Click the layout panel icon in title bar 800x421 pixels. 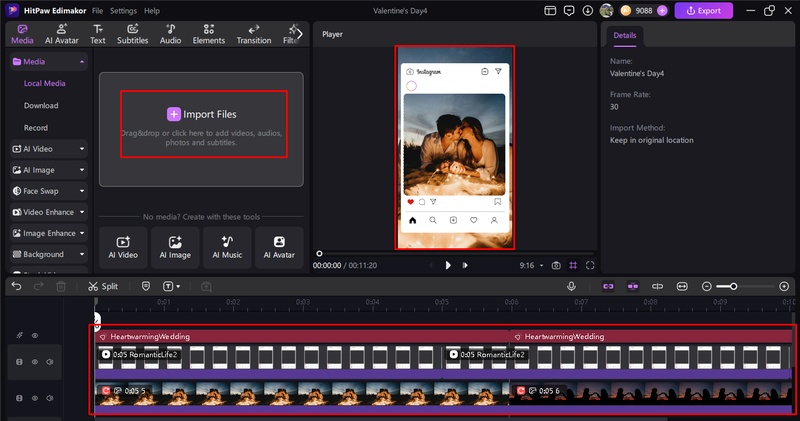point(550,10)
